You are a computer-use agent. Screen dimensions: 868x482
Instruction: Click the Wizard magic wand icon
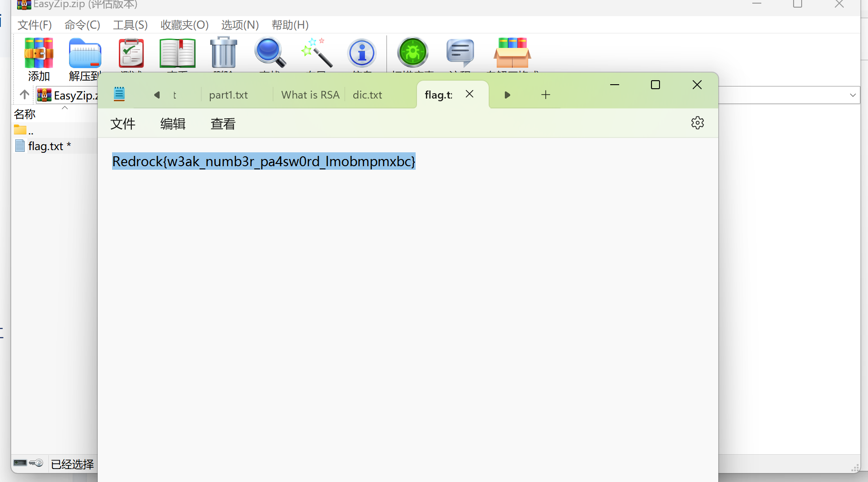tap(317, 53)
